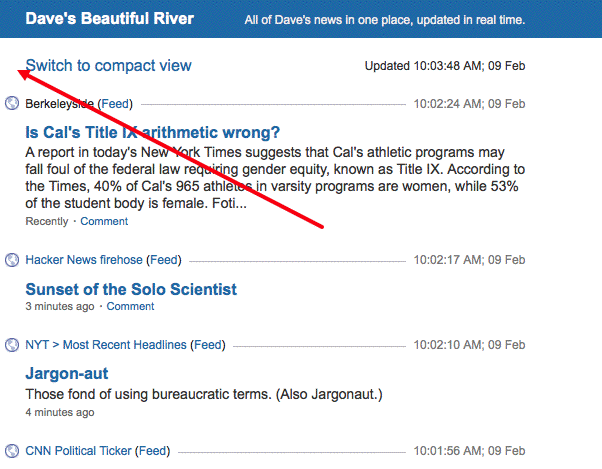Open the "Jargon-aut" headline
The image size is (602, 469).
[66, 374]
